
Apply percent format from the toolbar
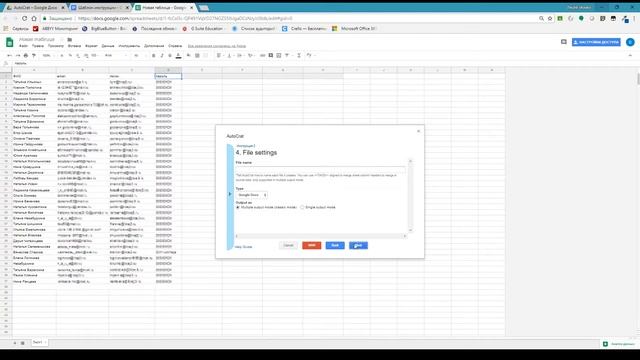click(x=70, y=56)
